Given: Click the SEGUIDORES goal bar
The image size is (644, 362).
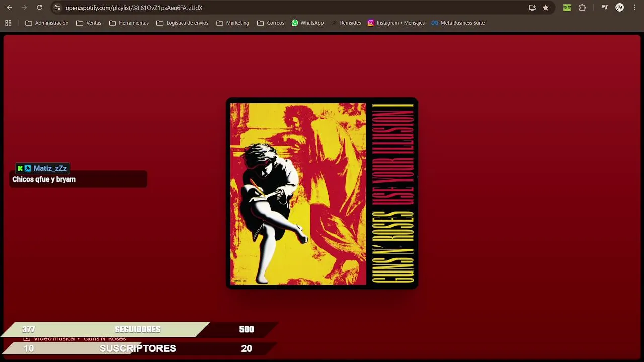Looking at the screenshot, I should [x=140, y=329].
